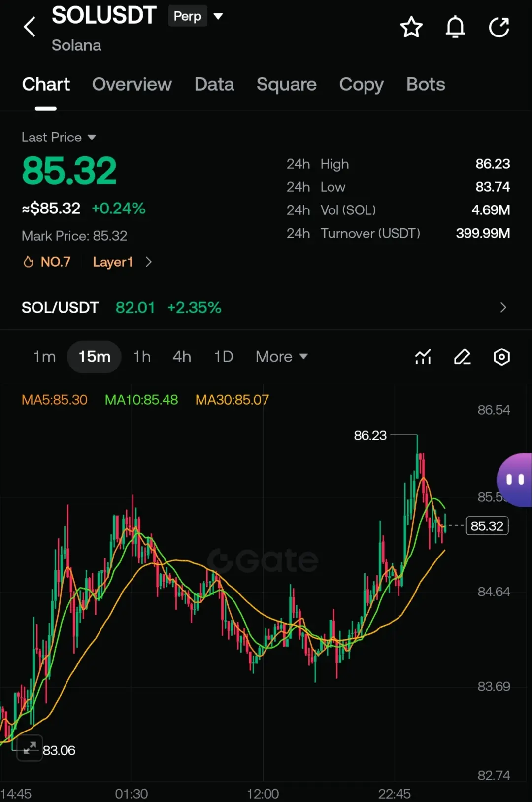The image size is (532, 802).
Task: Open SOL/USDT spot pair chevron
Action: click(x=503, y=307)
